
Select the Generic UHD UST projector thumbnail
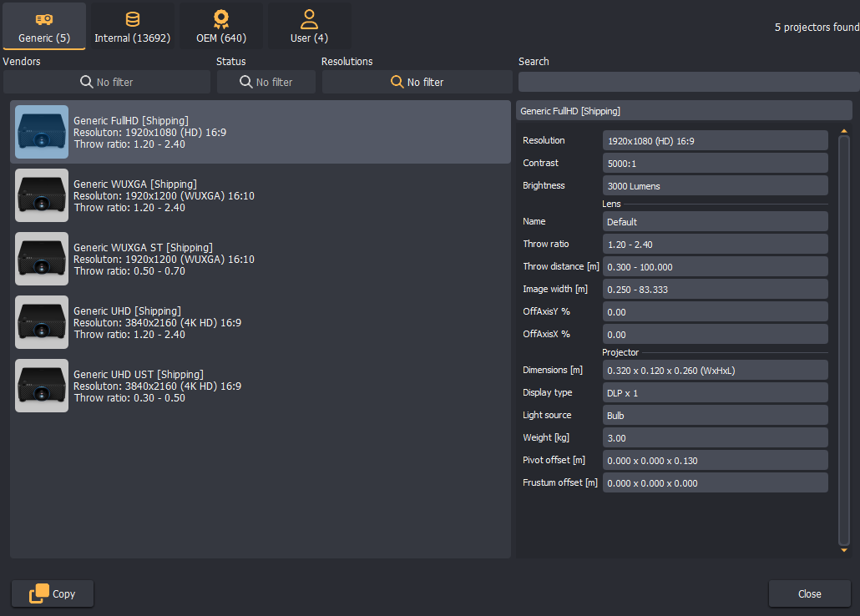pos(42,386)
